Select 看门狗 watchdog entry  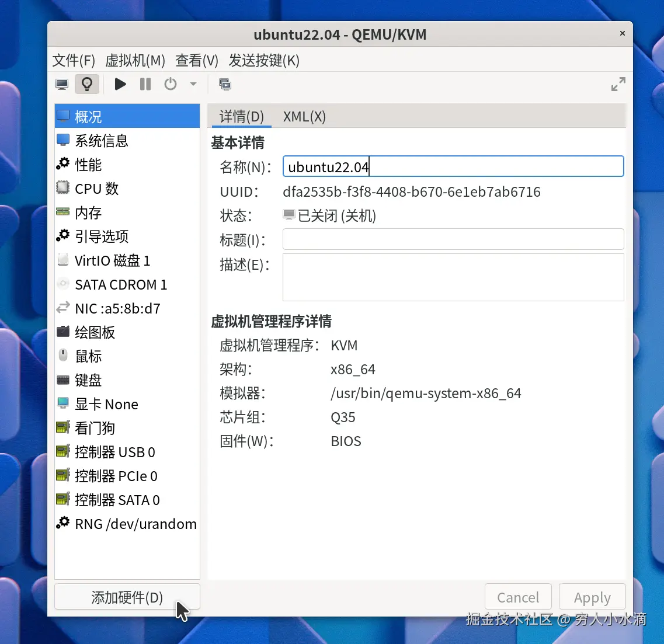click(127, 428)
